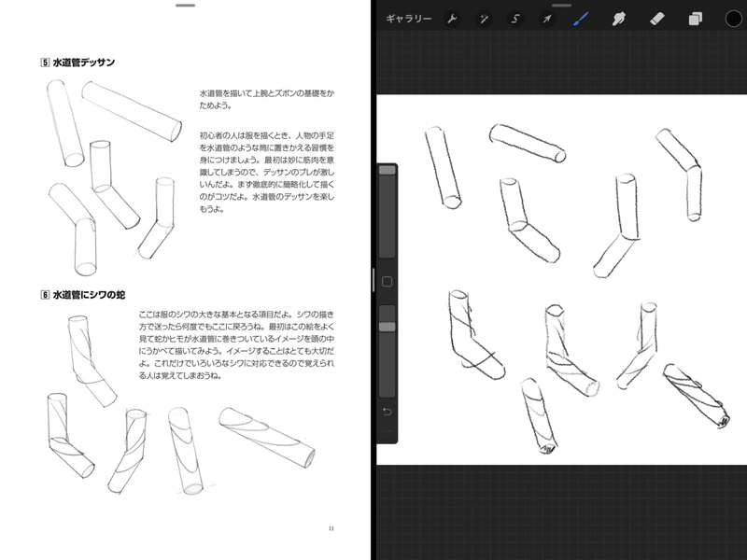Tap the heading 水道管にシワの蛇
The height and width of the screenshot is (560, 747).
89,295
